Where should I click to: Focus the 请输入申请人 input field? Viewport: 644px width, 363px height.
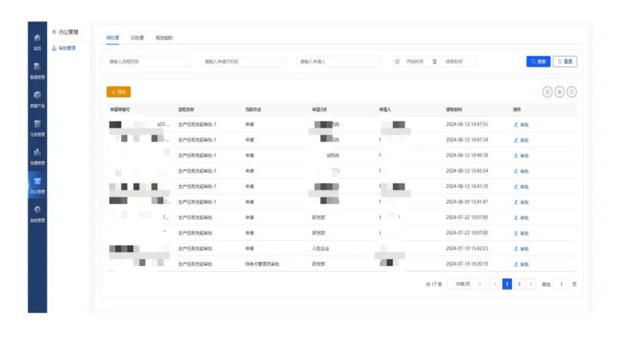339,61
